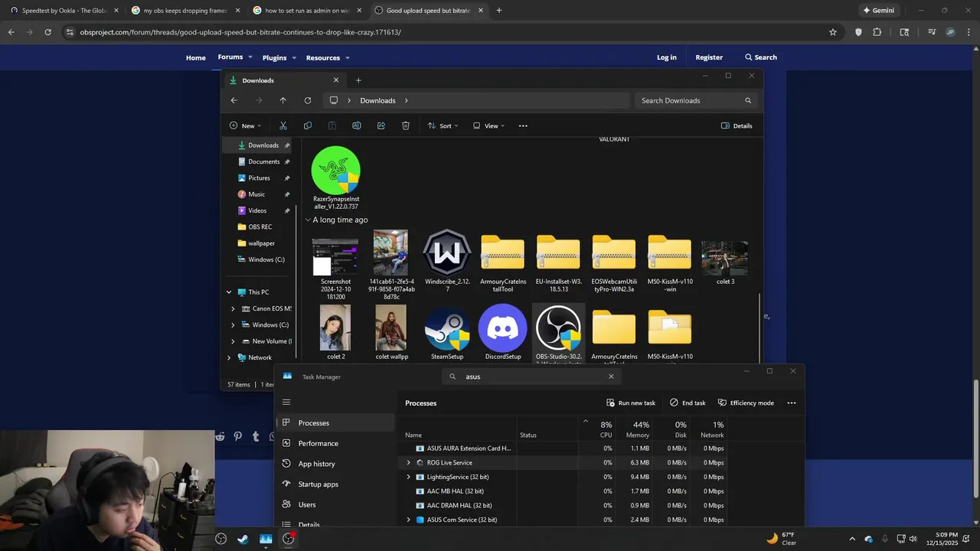Viewport: 980px width, 551px height.
Task: Click the Rename icon in File Explorer toolbar
Action: (357, 126)
